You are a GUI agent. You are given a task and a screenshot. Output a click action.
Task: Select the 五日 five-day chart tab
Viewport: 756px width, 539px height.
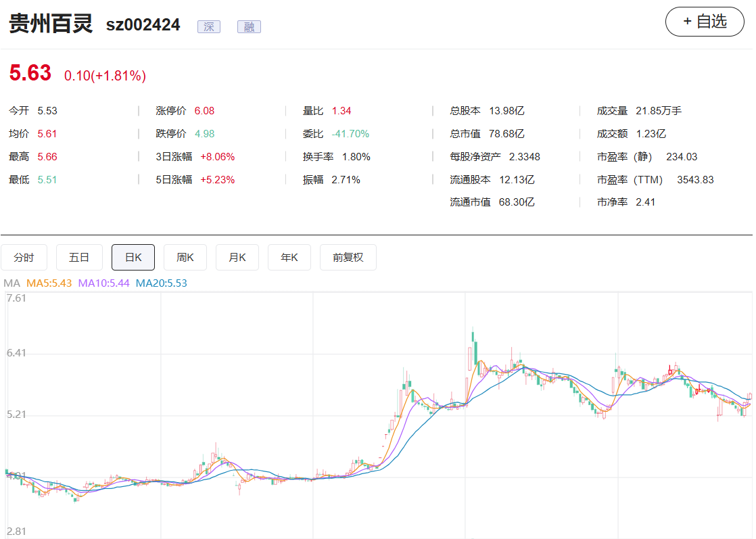pos(79,258)
